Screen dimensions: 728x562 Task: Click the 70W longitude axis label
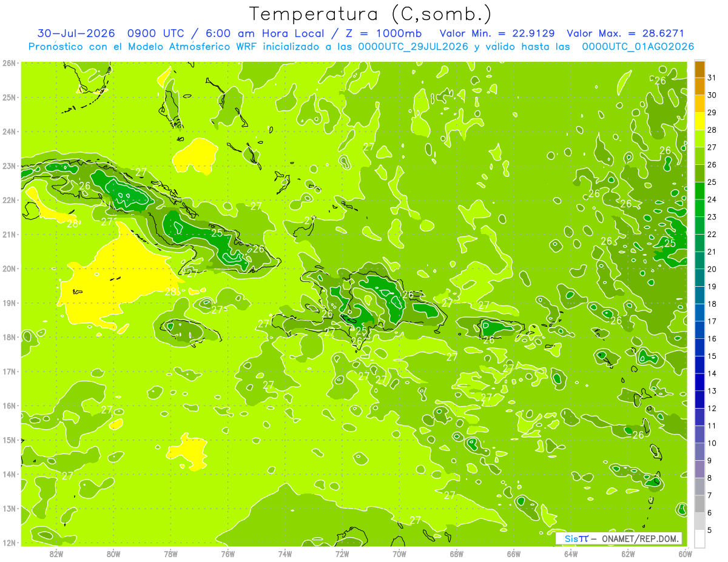(x=399, y=554)
